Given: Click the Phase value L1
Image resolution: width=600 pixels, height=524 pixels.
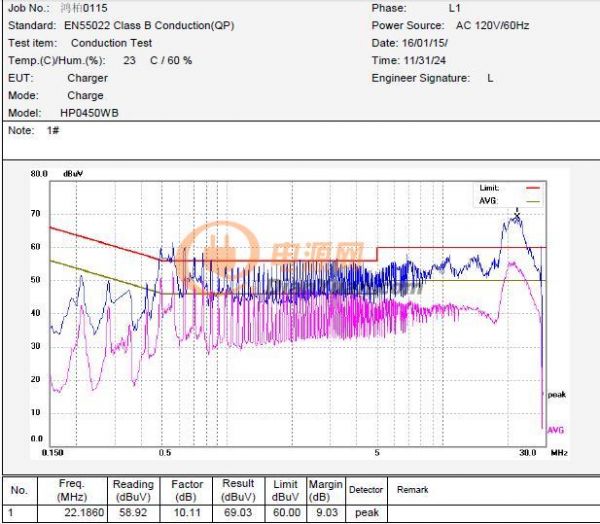Looking at the screenshot, I should [x=455, y=8].
